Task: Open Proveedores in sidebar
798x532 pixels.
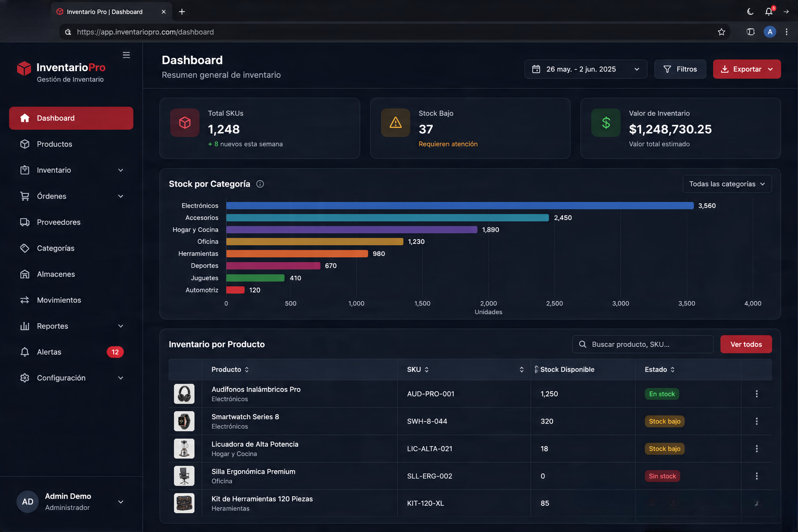Action: (x=71, y=222)
